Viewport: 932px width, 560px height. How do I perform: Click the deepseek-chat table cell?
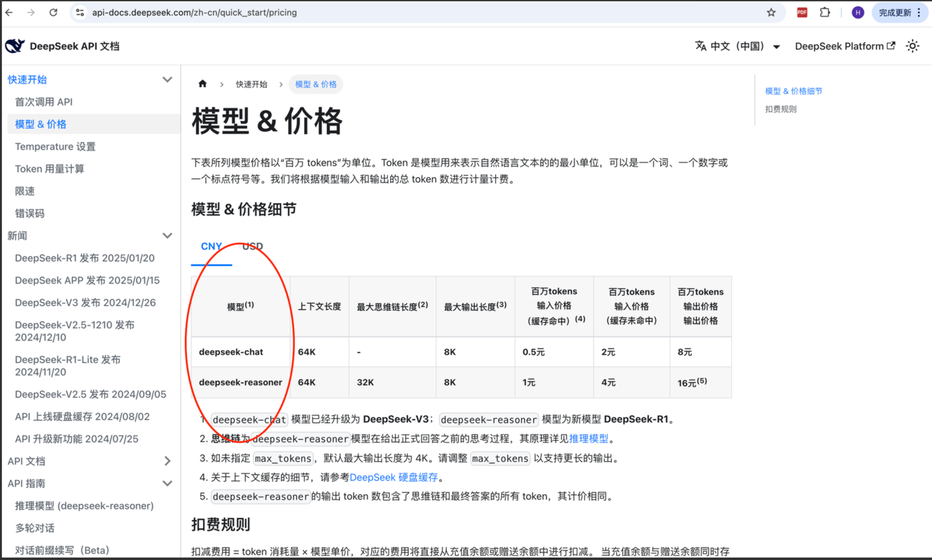click(x=241, y=352)
